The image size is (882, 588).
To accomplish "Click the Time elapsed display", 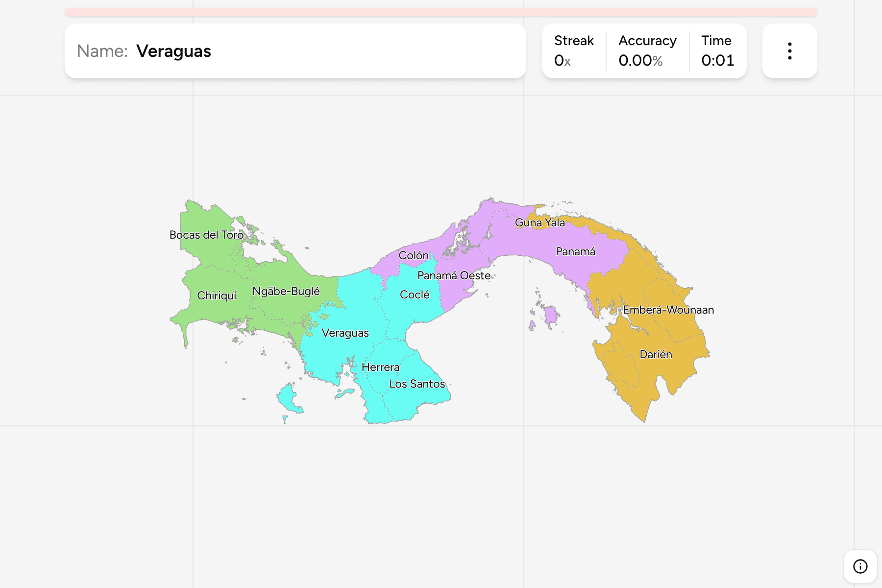I will [x=718, y=51].
